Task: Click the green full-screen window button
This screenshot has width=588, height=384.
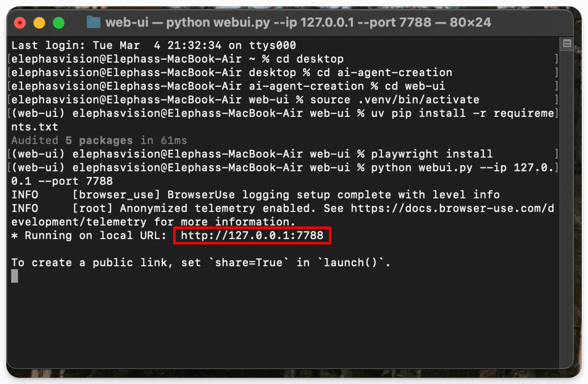Action: (x=59, y=23)
